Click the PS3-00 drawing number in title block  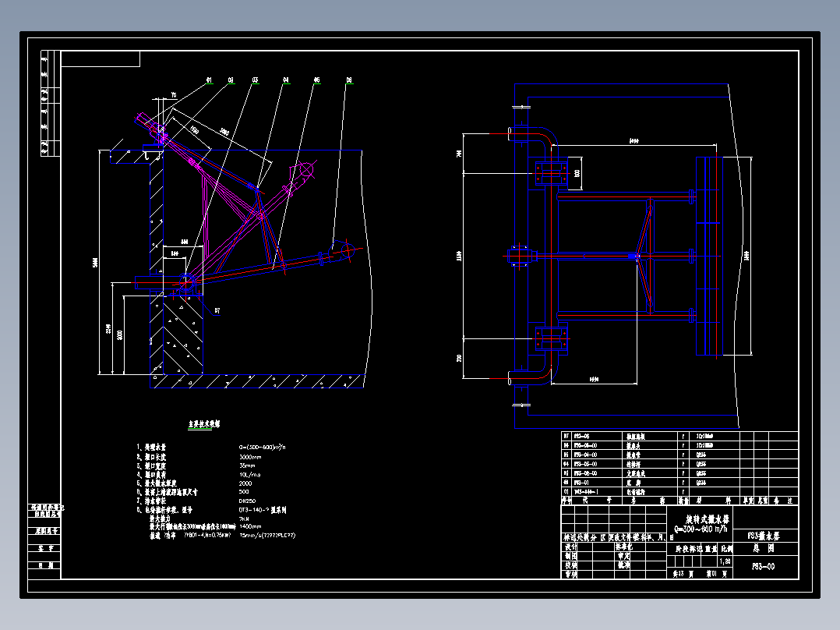tap(764, 567)
